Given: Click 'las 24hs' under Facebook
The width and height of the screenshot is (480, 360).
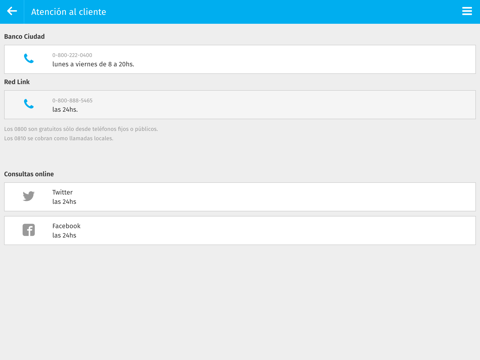Looking at the screenshot, I should click(64, 235).
